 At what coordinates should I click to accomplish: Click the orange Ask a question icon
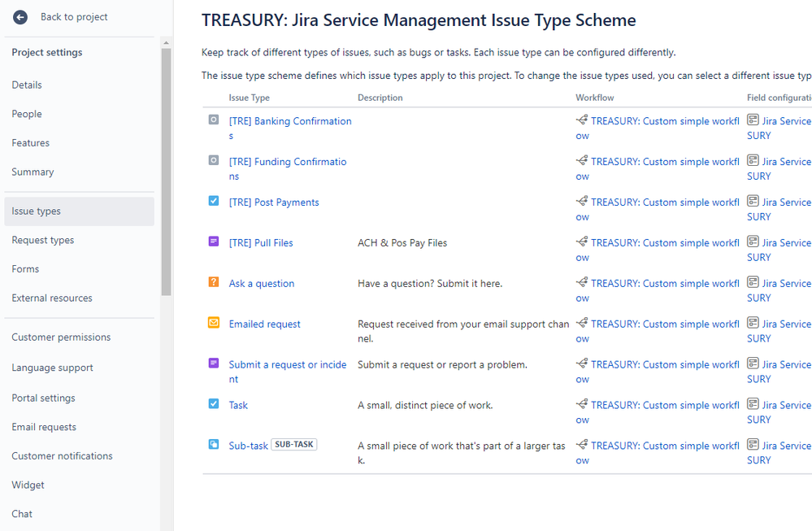tap(213, 282)
